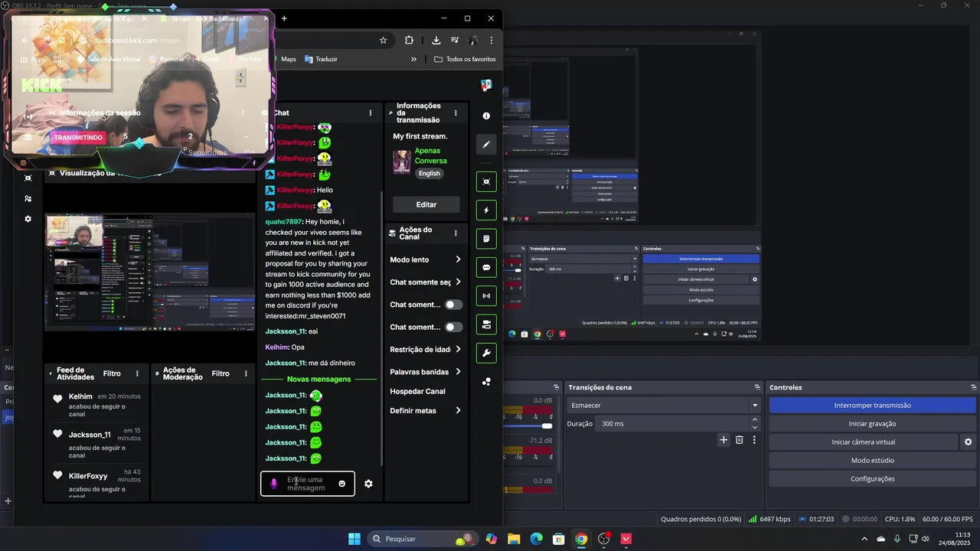Image resolution: width=980 pixels, height=551 pixels.
Task: Click the Envie uma mensagem field
Action: pyautogui.click(x=308, y=484)
